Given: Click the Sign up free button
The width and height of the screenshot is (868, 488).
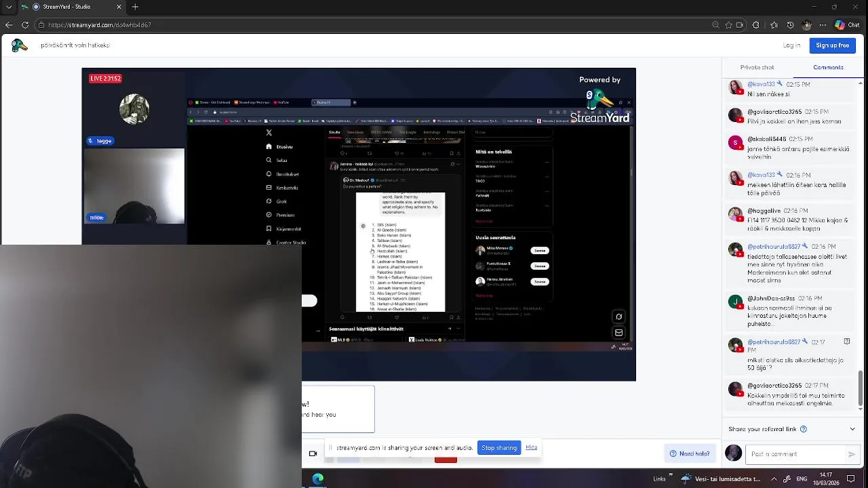Looking at the screenshot, I should pos(832,45).
